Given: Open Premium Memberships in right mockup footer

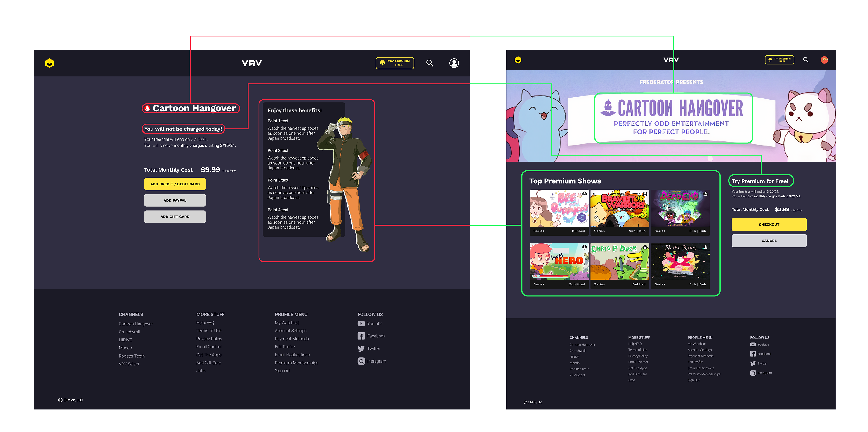Looking at the screenshot, I should point(704,374).
